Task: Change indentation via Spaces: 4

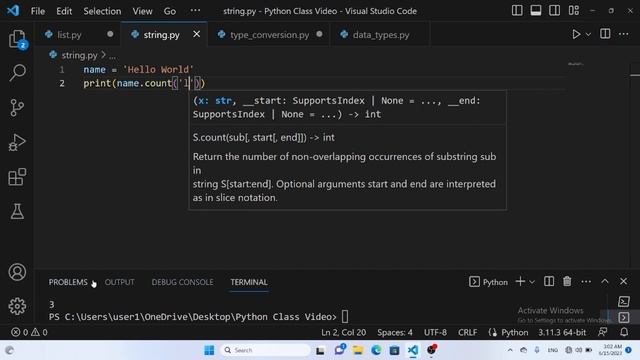Action: tap(395, 332)
